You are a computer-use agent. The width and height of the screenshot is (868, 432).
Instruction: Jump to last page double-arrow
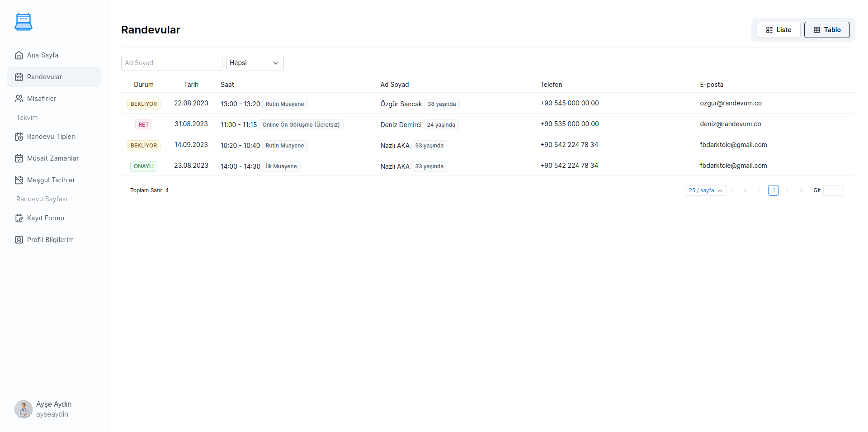coord(802,190)
